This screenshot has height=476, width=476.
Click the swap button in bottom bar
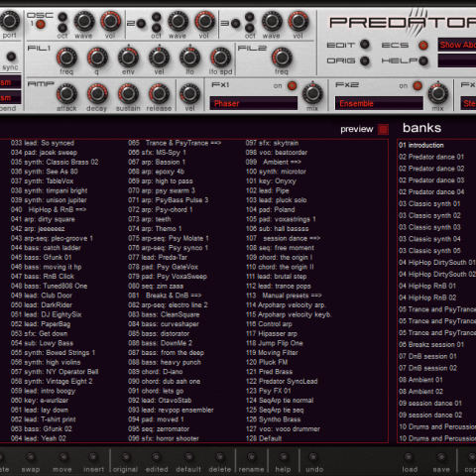point(31,457)
